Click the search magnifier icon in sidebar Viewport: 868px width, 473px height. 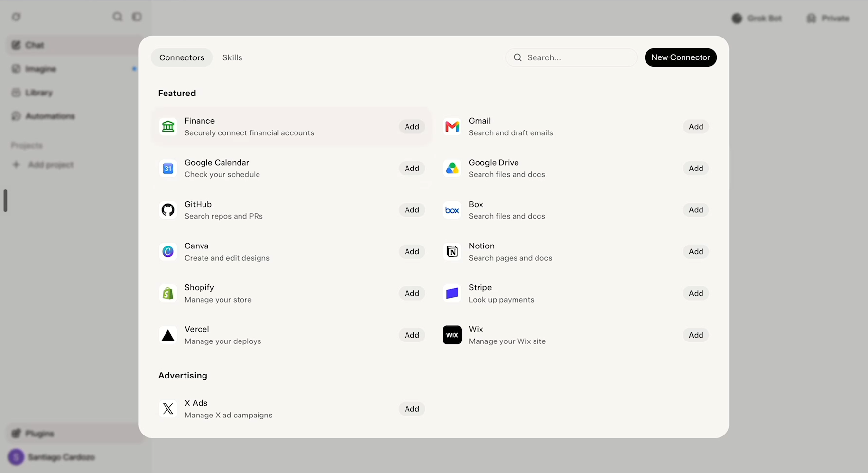(117, 17)
